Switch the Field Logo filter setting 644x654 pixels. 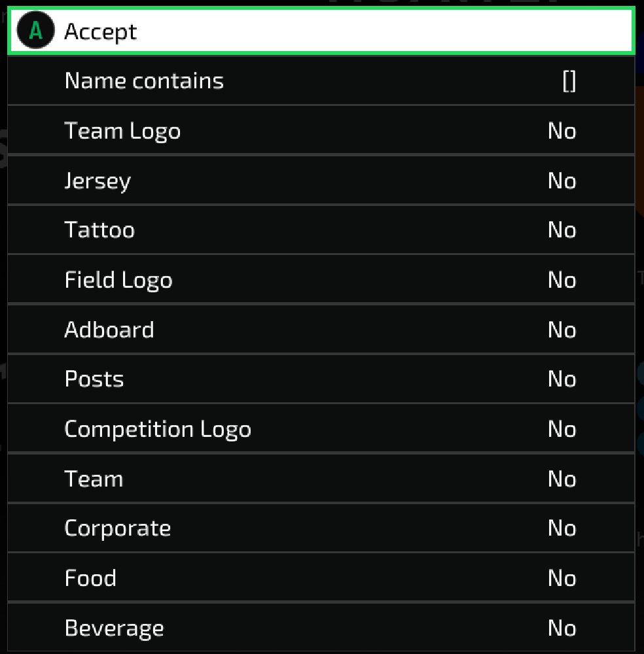tap(321, 279)
